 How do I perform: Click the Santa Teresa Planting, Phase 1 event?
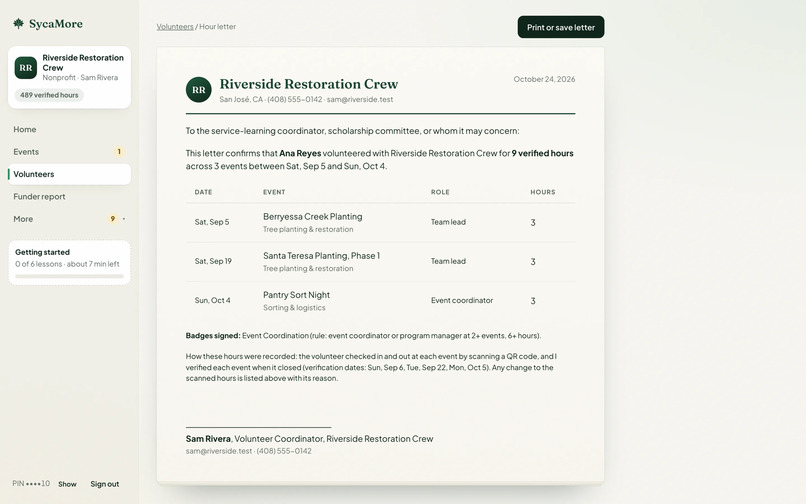pos(321,256)
